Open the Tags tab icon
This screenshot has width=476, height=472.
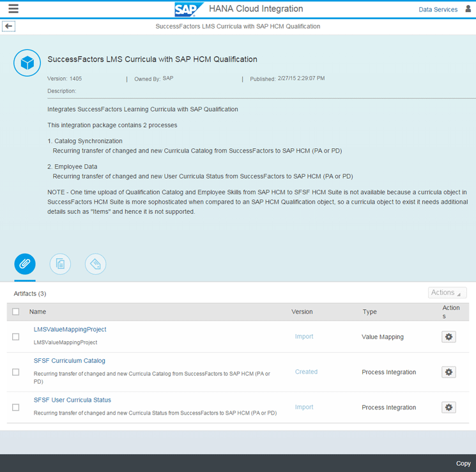[x=95, y=264]
